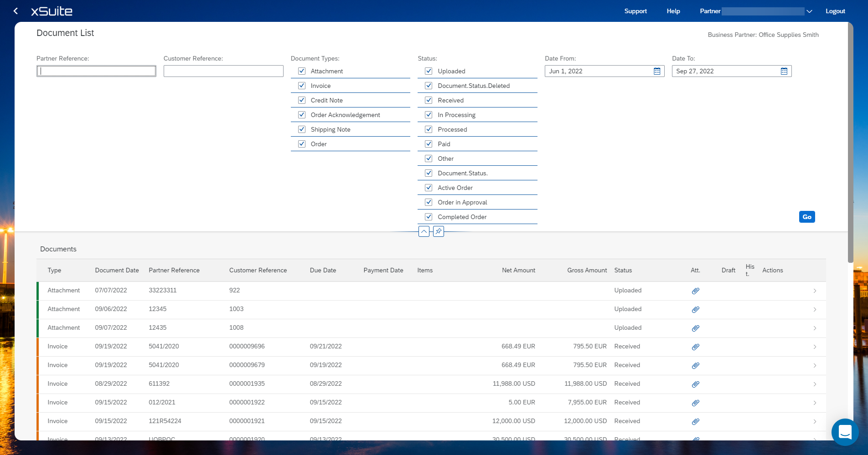Focus the Customer Reference input field

pyautogui.click(x=223, y=71)
